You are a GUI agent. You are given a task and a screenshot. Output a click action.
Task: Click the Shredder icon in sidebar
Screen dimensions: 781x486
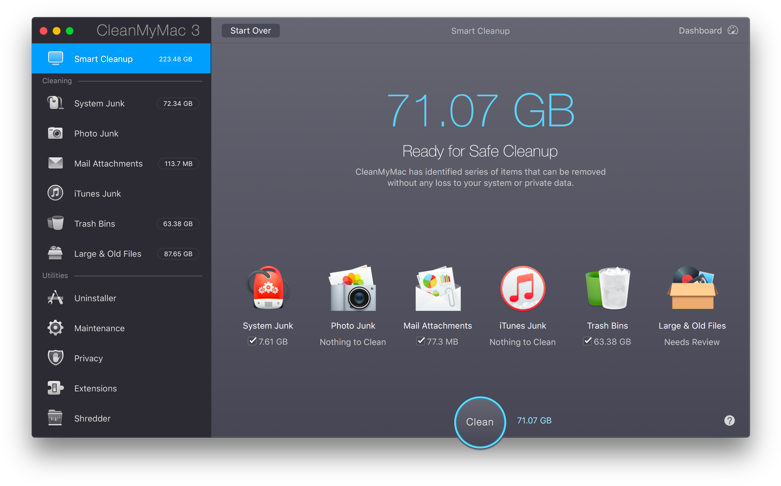point(55,418)
